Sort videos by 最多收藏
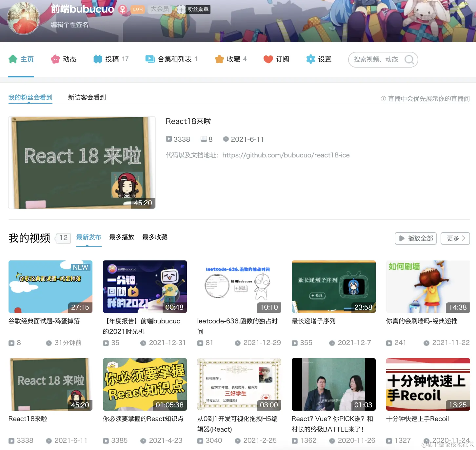Image resolution: width=476 pixels, height=450 pixels. pyautogui.click(x=155, y=237)
